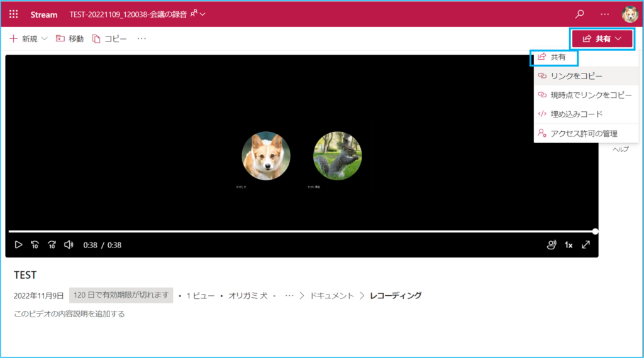Click the video progress bar

(x=302, y=231)
